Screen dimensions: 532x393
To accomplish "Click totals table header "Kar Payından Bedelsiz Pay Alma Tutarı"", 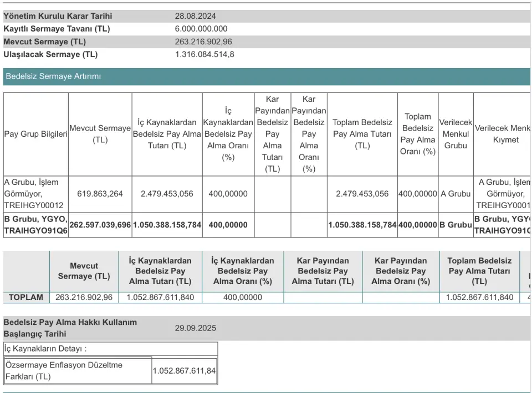I will tap(323, 271).
